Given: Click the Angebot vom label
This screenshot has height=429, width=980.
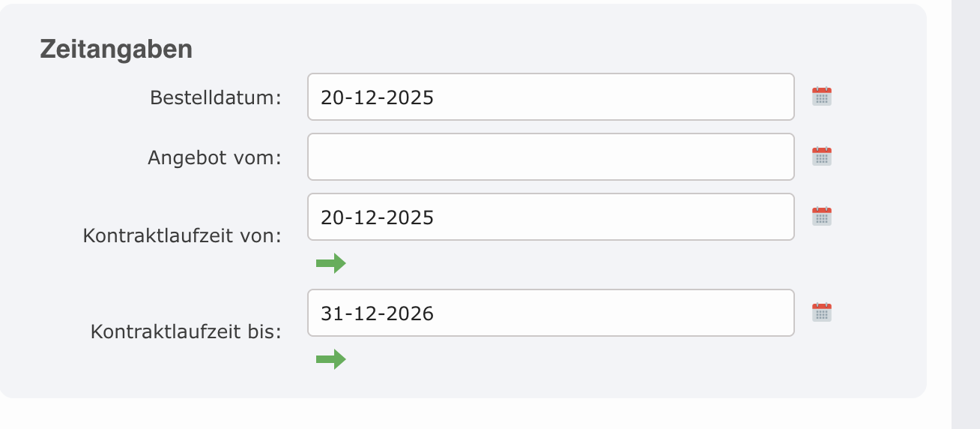Looking at the screenshot, I should tap(214, 157).
